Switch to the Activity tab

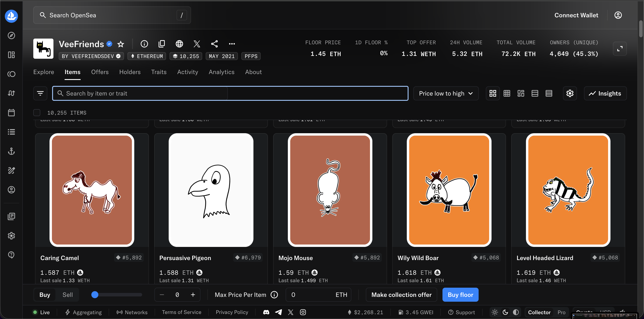pos(188,72)
